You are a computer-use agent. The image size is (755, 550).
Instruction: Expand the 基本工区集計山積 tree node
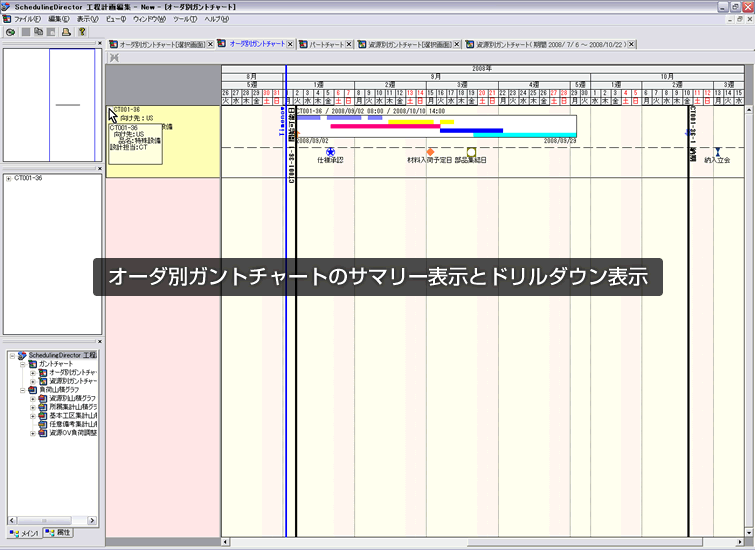click(33, 416)
